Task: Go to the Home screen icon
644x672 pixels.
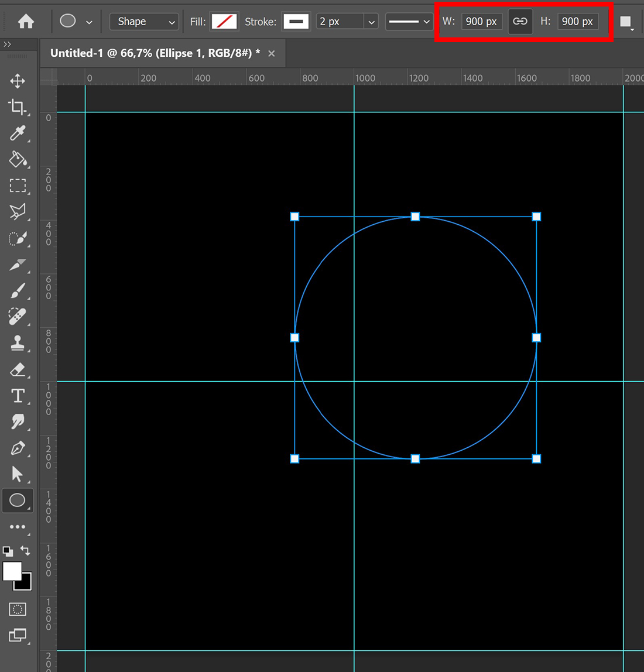Action: tap(26, 21)
